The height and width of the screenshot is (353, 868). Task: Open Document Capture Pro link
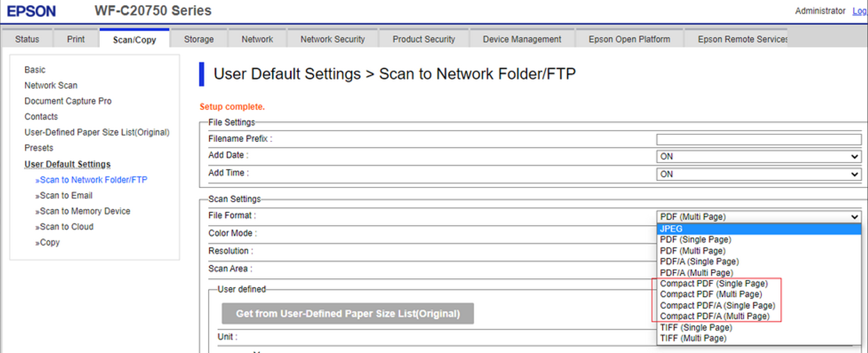click(68, 101)
